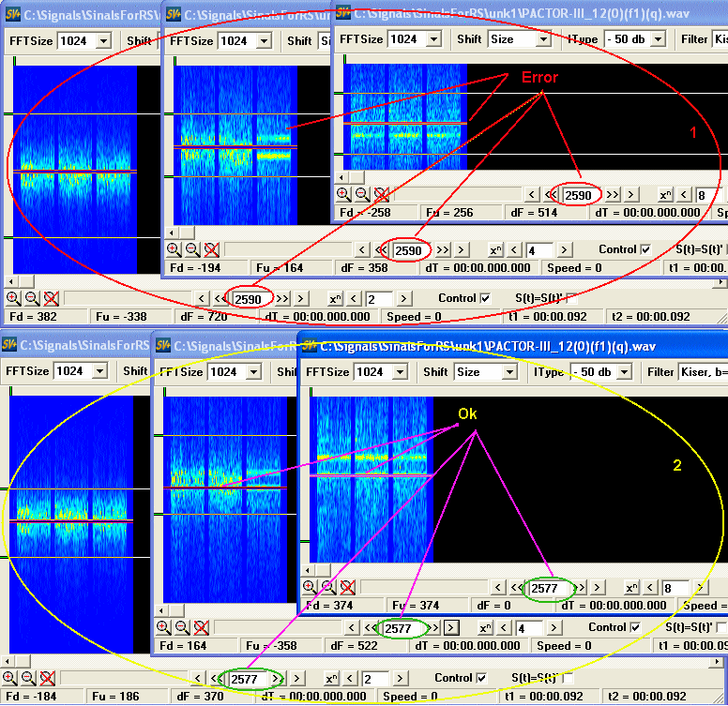Viewport: 728px width, 706px height.
Task: Open IType -50 db dropdown in the Error window
Action: point(658,39)
